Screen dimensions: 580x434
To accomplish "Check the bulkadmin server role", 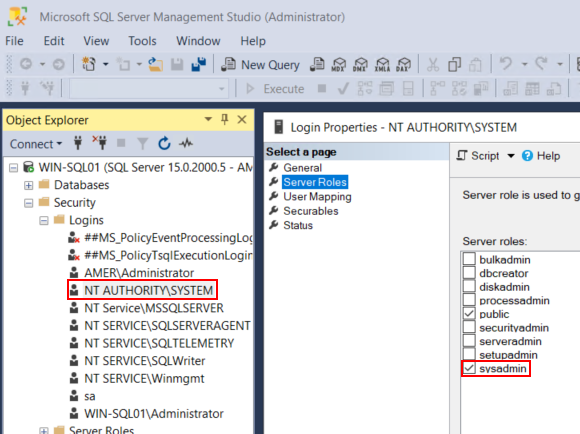I will pyautogui.click(x=469, y=259).
